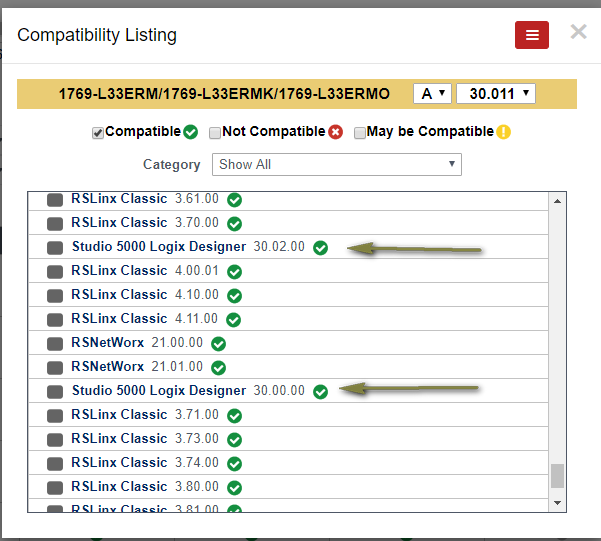Click gray icon beside RSLinx Classic 3.71.00
The width and height of the screenshot is (601, 541).
(55, 416)
